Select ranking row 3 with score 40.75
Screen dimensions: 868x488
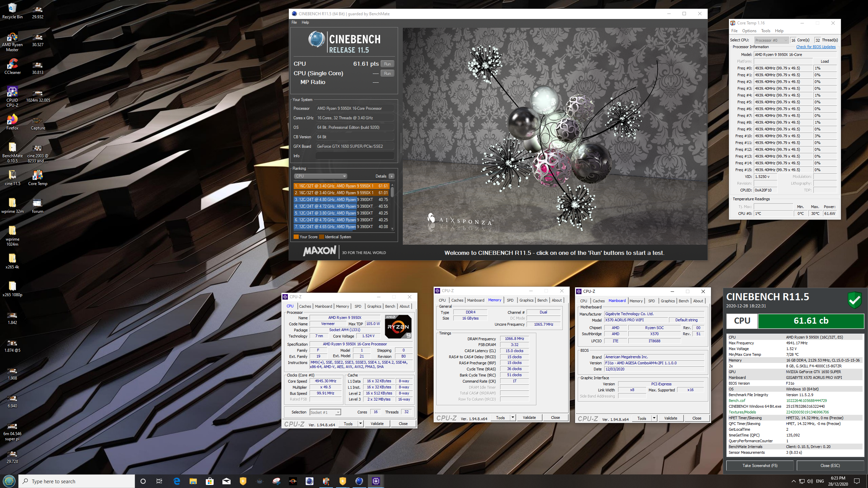(341, 200)
